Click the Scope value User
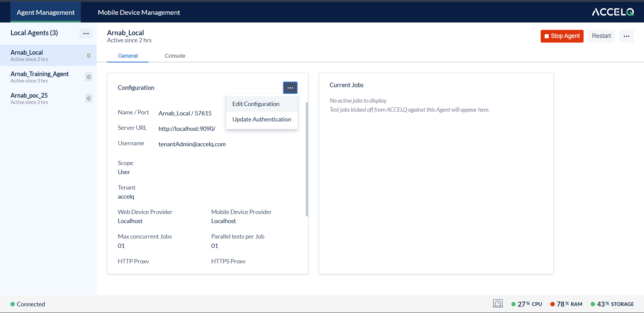 (x=124, y=172)
